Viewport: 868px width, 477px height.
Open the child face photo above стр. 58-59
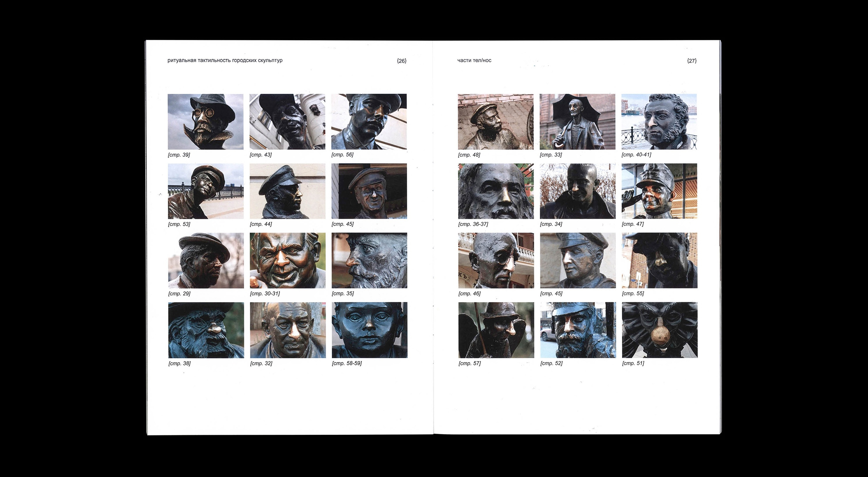point(369,330)
